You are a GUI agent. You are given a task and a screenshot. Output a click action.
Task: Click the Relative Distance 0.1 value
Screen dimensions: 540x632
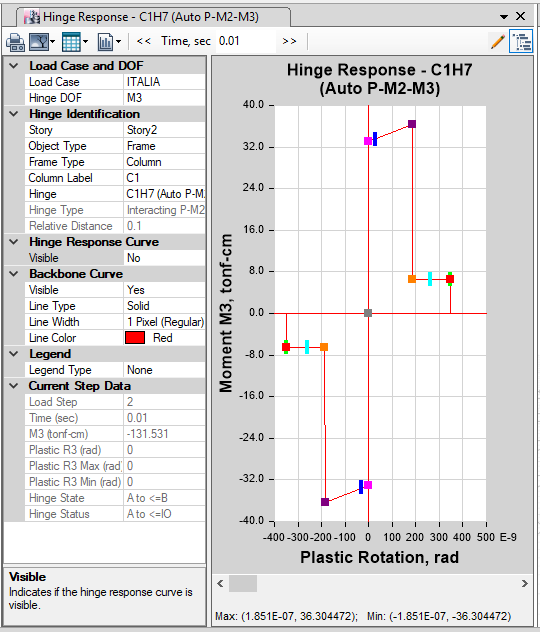pyautogui.click(x=164, y=226)
